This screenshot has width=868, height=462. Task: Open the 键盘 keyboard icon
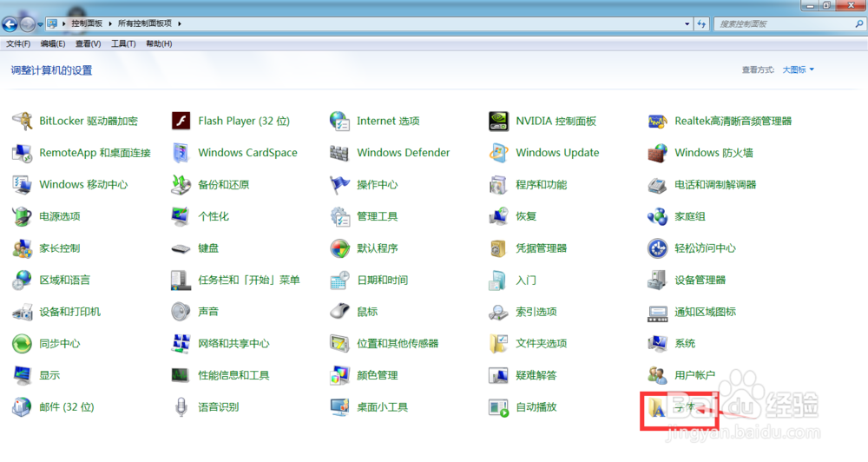[181, 248]
